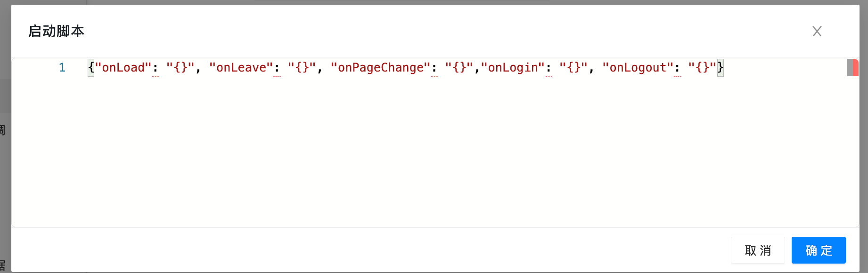The image size is (868, 273).
Task: Place cursor in "onLeave" key
Action: coord(241,68)
